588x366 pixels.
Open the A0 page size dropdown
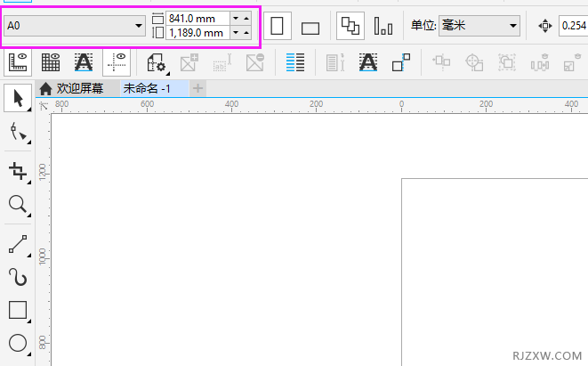pyautogui.click(x=75, y=26)
